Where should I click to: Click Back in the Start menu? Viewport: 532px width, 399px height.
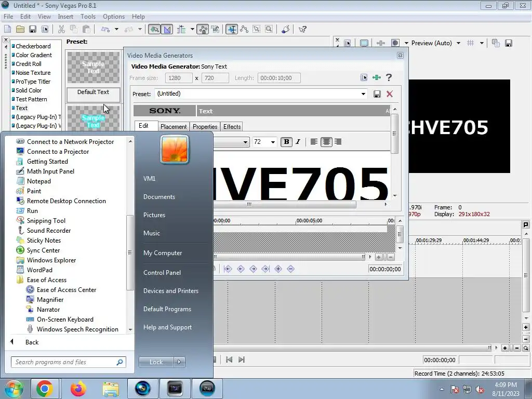point(32,342)
